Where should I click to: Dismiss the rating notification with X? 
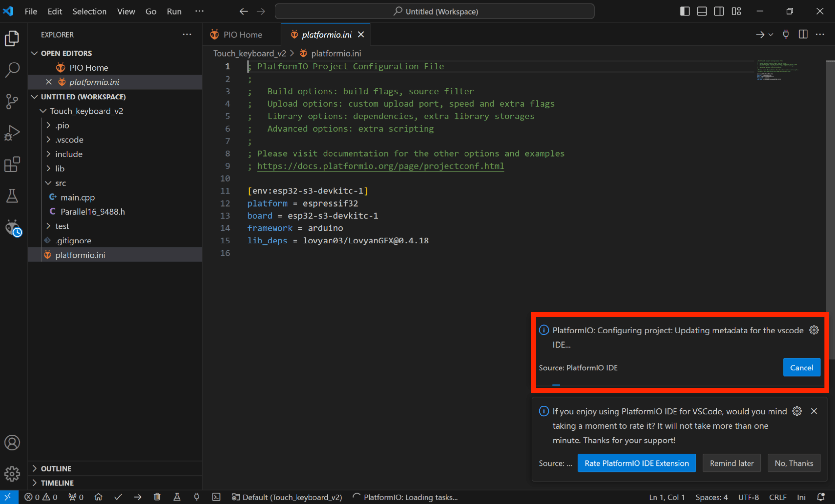(x=814, y=411)
